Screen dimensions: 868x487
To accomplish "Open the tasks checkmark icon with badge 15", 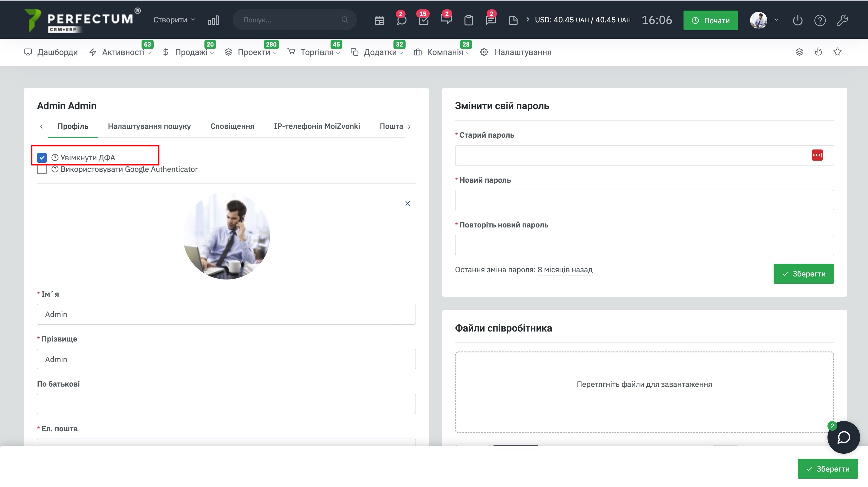I will [x=423, y=20].
